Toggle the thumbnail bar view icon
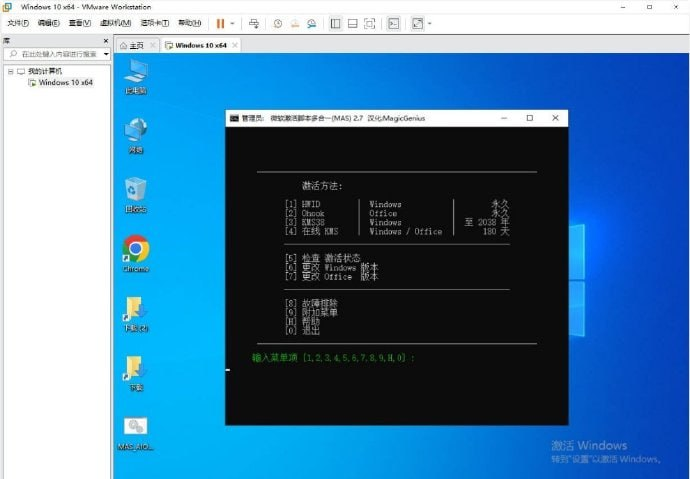The width and height of the screenshot is (690, 479). coord(352,23)
